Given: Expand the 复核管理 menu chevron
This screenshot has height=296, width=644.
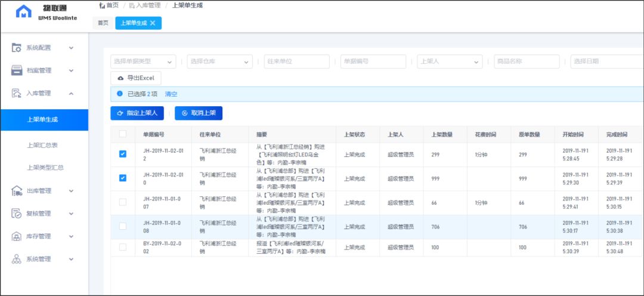Looking at the screenshot, I should tap(71, 214).
